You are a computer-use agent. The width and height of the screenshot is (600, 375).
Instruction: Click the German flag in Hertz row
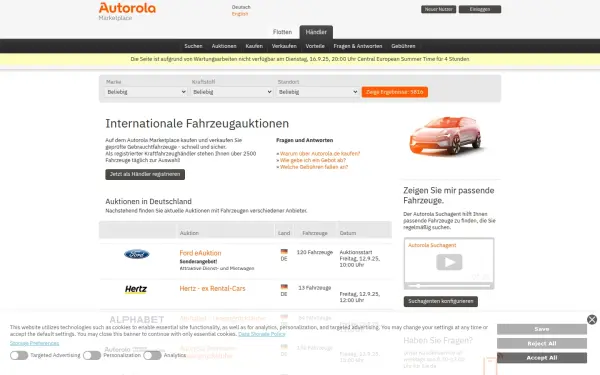tap(284, 287)
